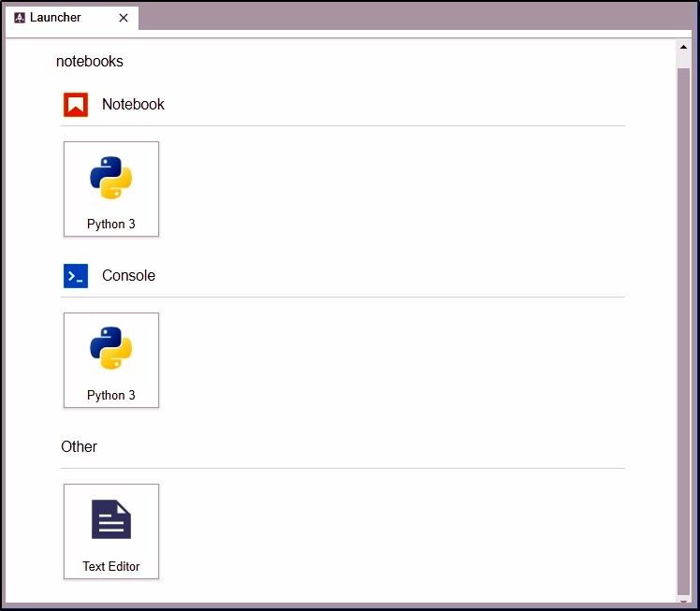Click the "Console" section heading text
This screenshot has width=700, height=611.
tap(128, 276)
